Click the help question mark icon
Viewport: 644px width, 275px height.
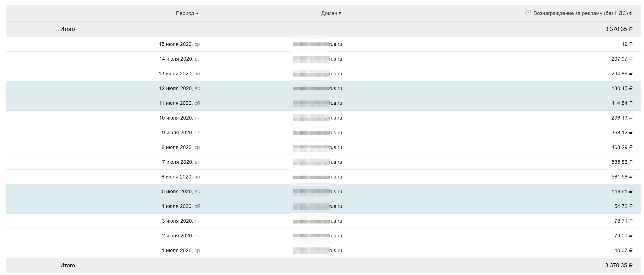pos(528,13)
